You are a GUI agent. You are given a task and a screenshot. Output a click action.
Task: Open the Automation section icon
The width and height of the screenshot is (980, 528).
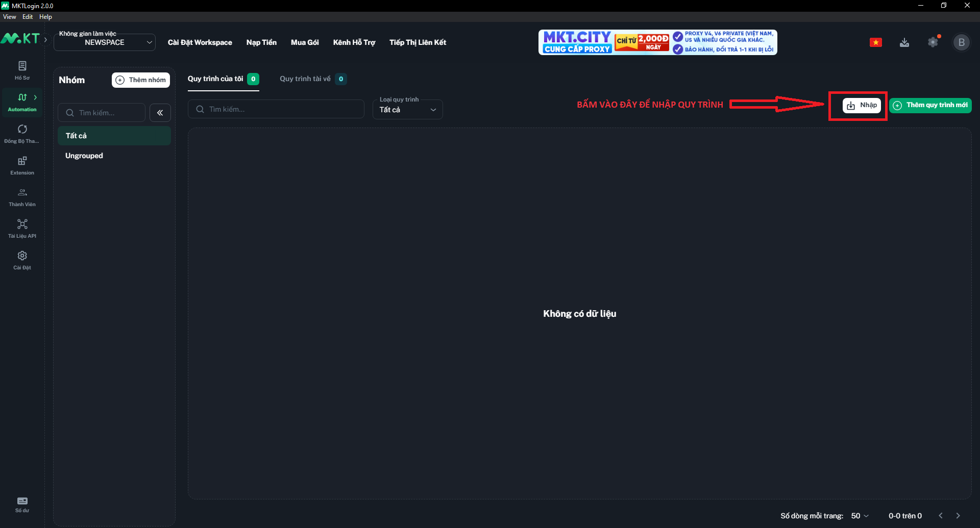[22, 101]
